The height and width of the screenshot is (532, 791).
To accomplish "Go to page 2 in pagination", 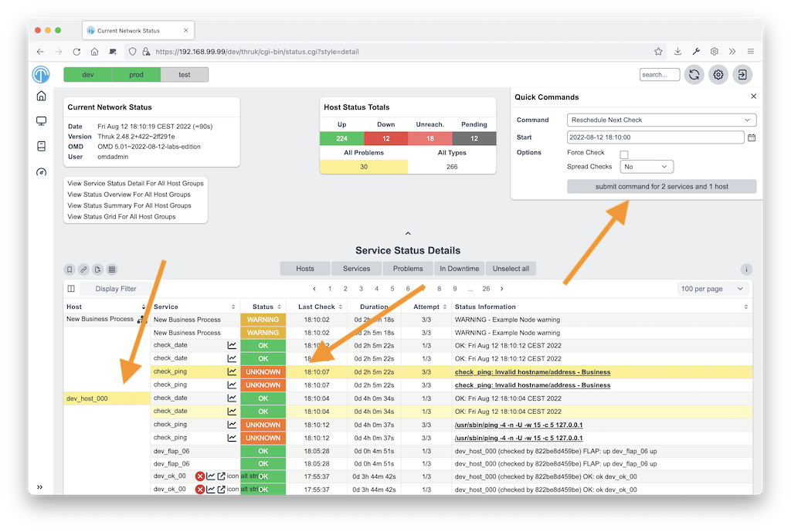I will tap(345, 289).
